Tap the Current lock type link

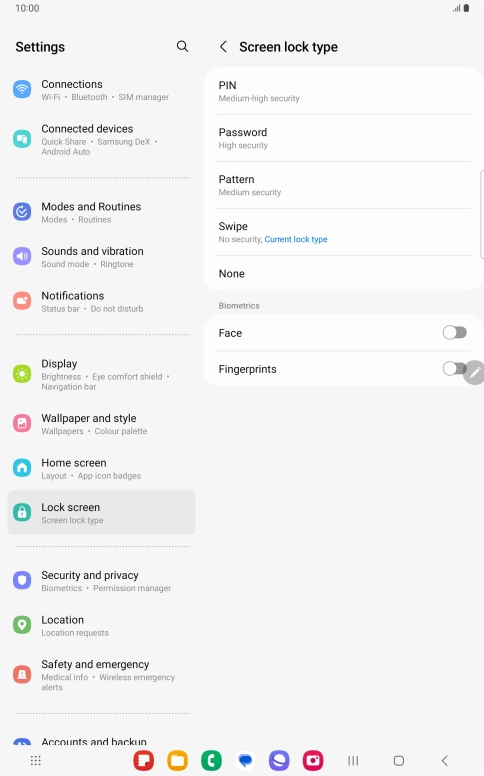tap(296, 240)
